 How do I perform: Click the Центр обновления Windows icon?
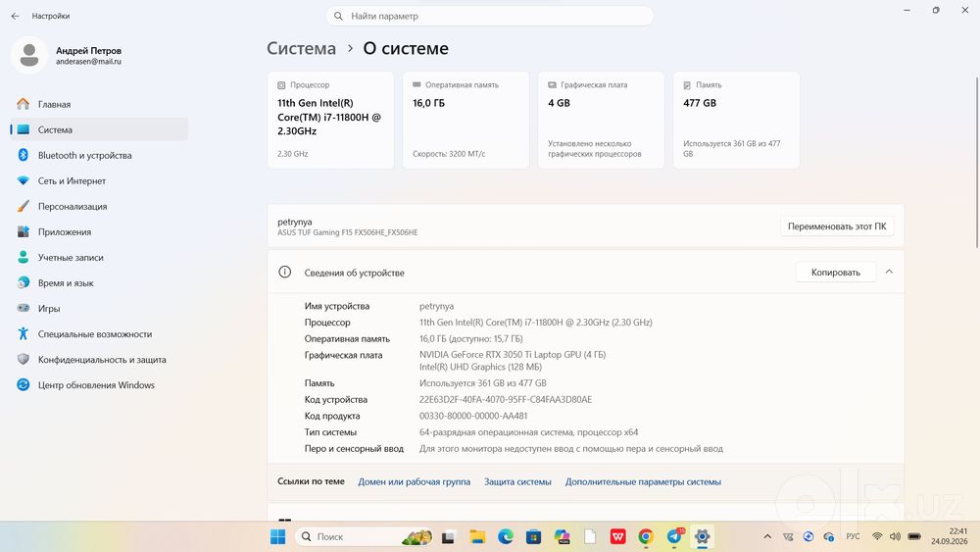click(x=24, y=385)
